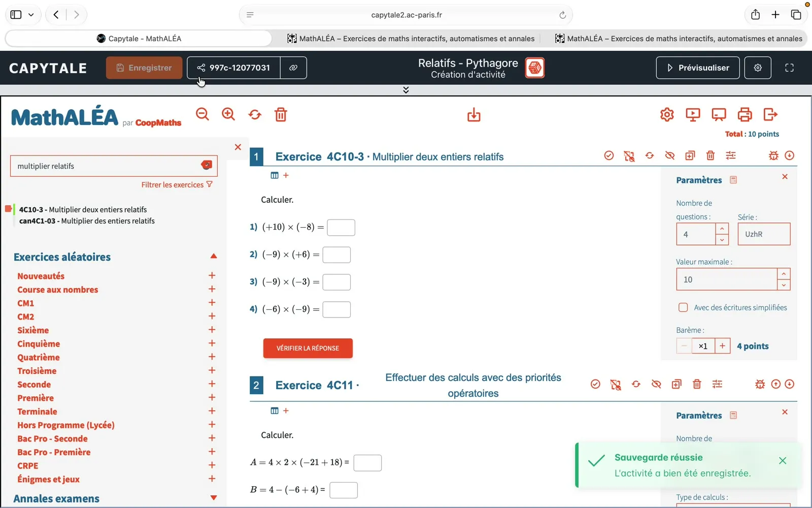Print the exercise sheet

745,114
